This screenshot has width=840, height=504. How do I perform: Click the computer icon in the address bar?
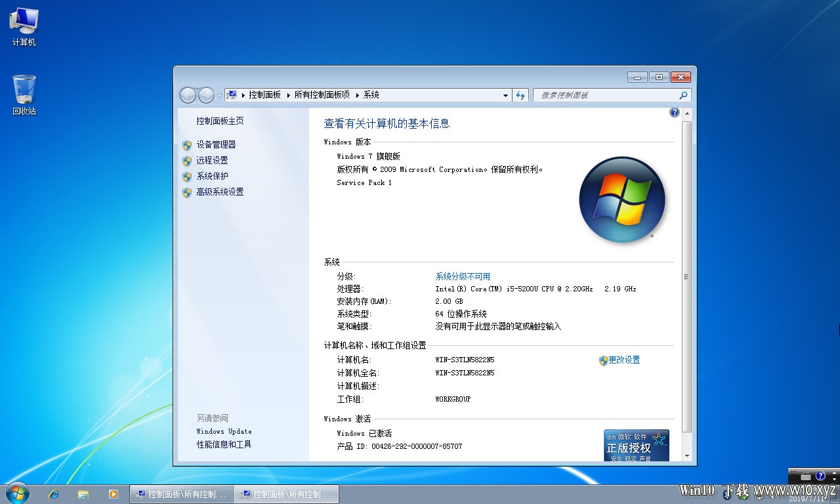tap(232, 95)
